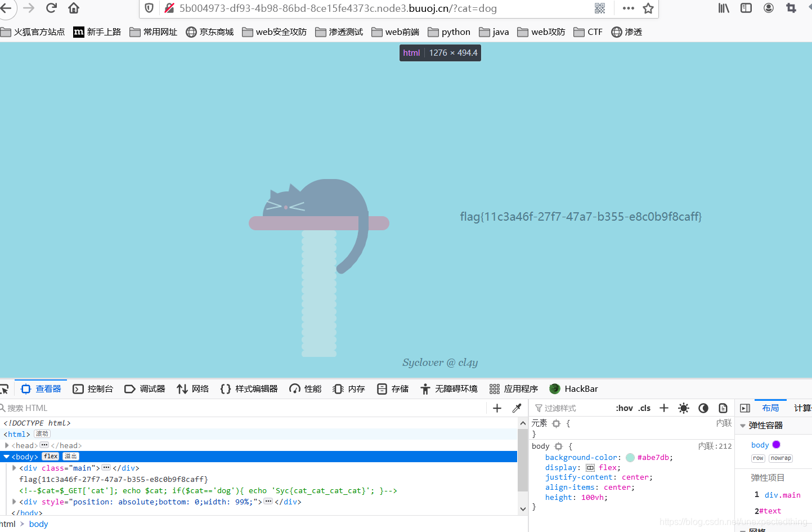Open the python bookmarks folder
Image resolution: width=812 pixels, height=532 pixels.
pos(449,32)
